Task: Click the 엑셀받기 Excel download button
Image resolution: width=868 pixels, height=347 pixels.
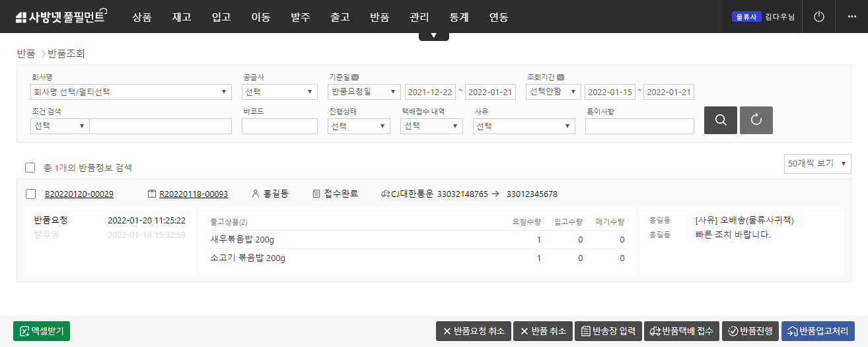Action: click(x=42, y=331)
